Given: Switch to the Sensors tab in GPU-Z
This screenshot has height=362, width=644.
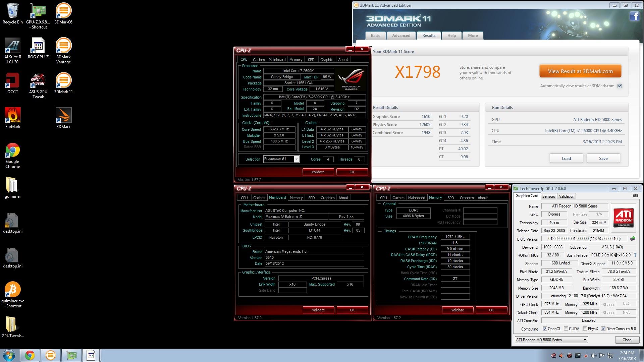Looking at the screenshot, I should pos(548,196).
